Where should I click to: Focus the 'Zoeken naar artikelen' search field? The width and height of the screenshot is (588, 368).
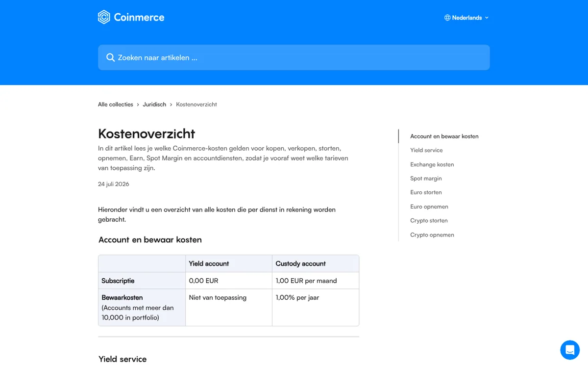pos(294,57)
